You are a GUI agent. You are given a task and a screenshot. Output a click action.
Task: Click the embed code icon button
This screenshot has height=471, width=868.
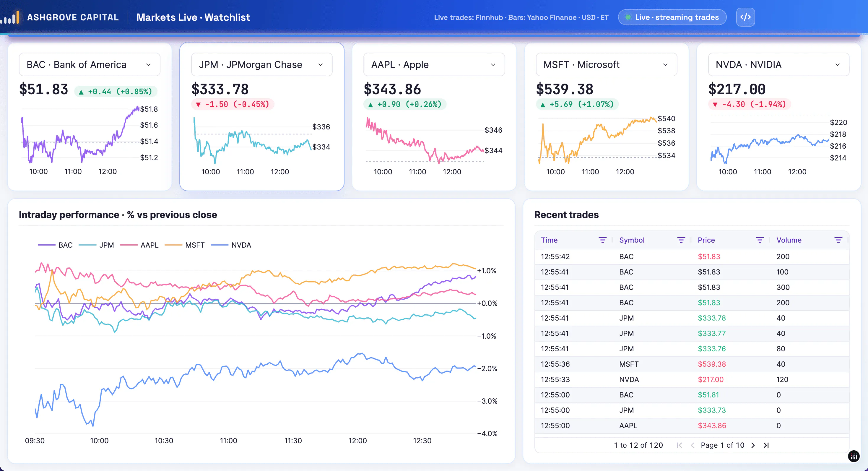point(745,17)
